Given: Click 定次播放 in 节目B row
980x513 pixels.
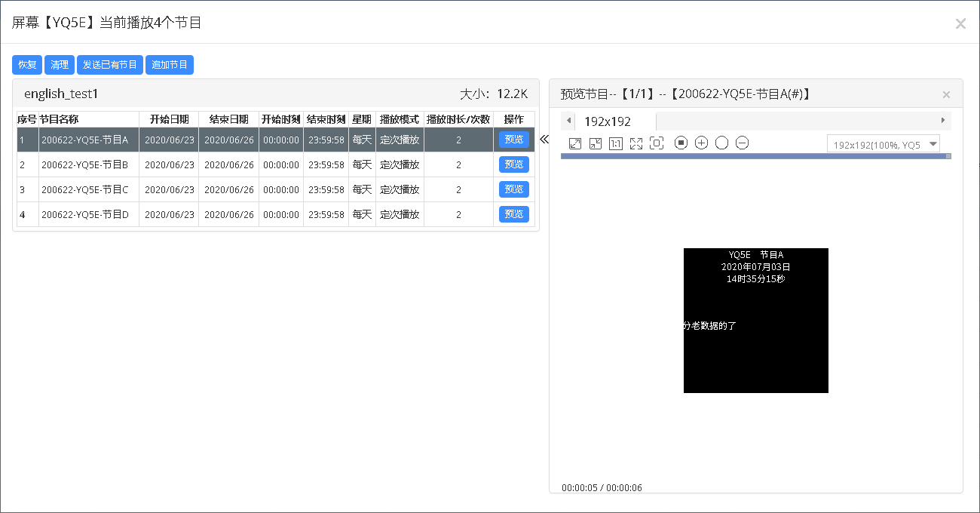Looking at the screenshot, I should [400, 164].
